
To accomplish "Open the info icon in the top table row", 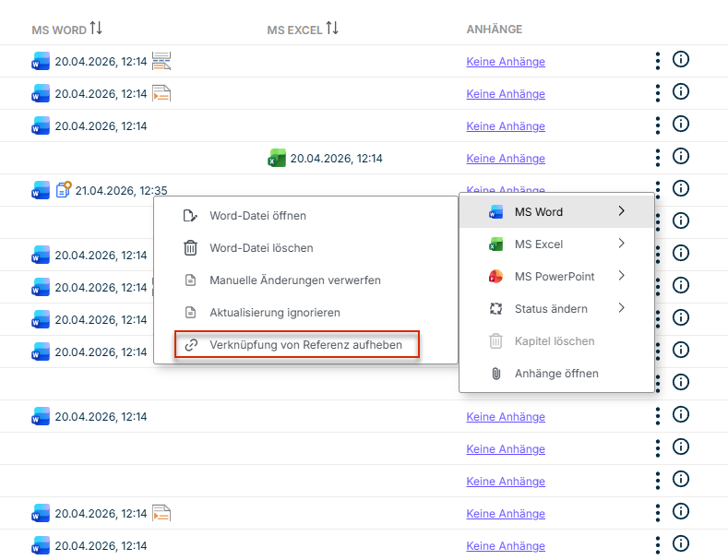I will [x=682, y=61].
